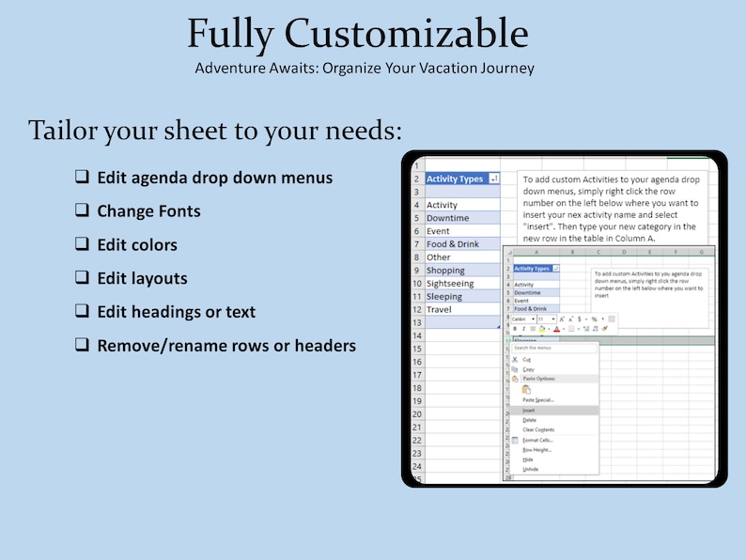The width and height of the screenshot is (746, 560).
Task: Expand the font color dropdown arrow
Action: 564,329
